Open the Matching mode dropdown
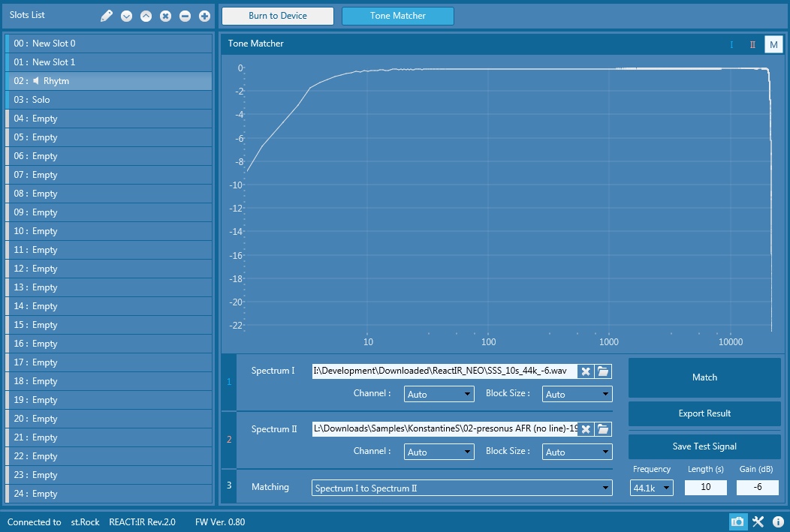The width and height of the screenshot is (790, 532). coord(462,488)
